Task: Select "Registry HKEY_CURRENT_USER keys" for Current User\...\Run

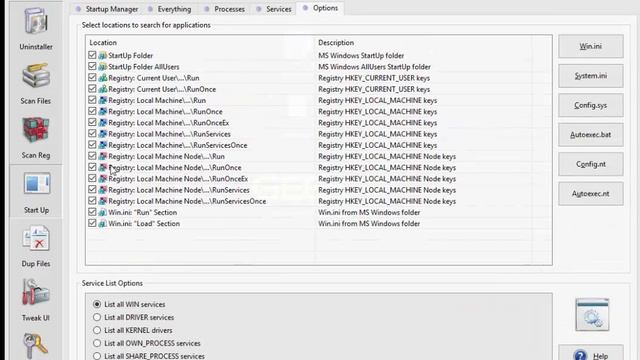Action: [374, 78]
